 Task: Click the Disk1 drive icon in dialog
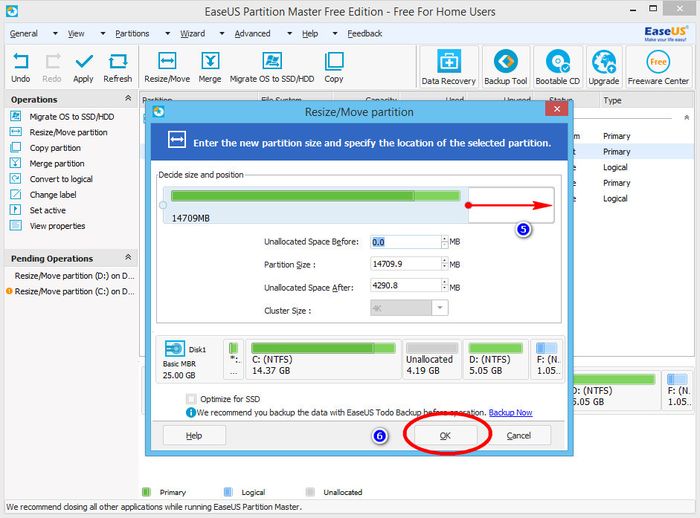point(175,348)
